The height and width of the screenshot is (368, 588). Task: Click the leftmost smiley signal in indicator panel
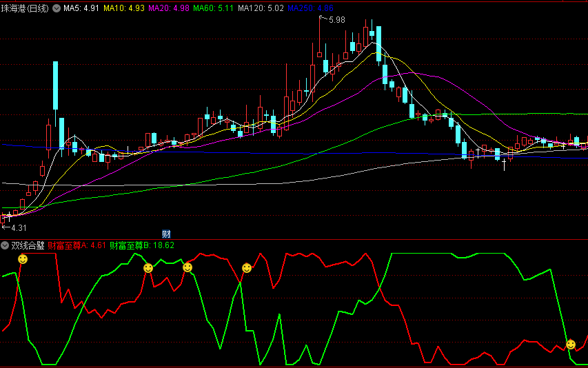click(23, 259)
